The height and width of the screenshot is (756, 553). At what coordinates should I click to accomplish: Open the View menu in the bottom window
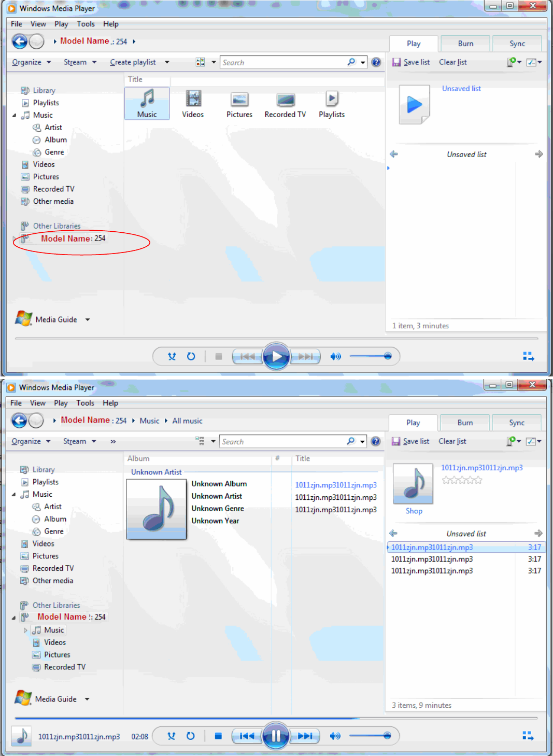coord(38,403)
